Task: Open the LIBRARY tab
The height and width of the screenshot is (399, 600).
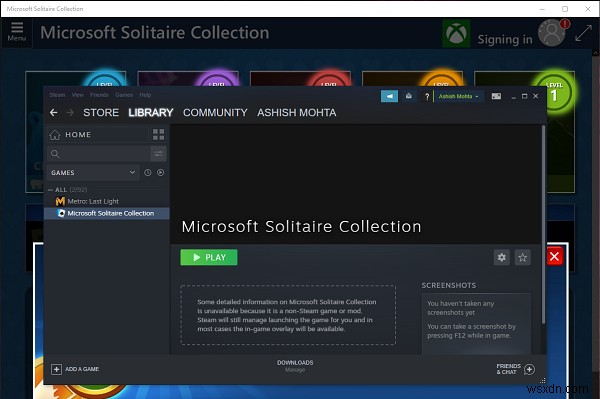Action: 151,112
